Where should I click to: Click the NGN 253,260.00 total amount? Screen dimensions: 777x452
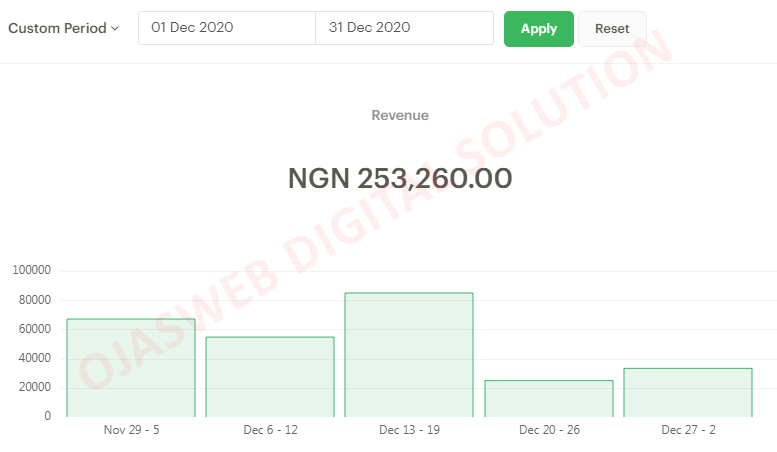click(x=400, y=179)
